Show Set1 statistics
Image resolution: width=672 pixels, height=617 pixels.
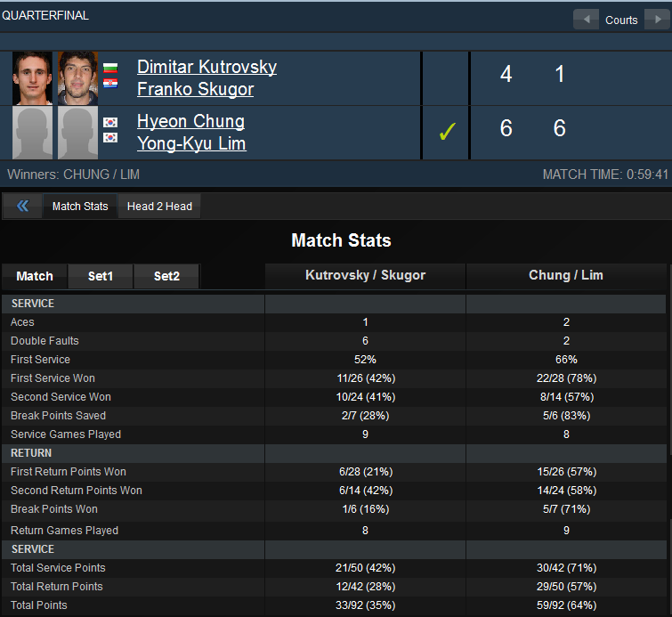pyautogui.click(x=101, y=276)
